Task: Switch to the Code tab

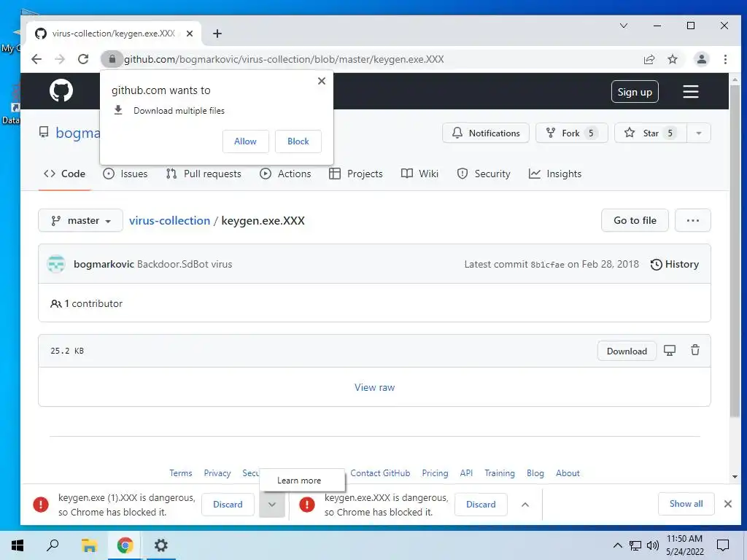Action: pyautogui.click(x=64, y=174)
